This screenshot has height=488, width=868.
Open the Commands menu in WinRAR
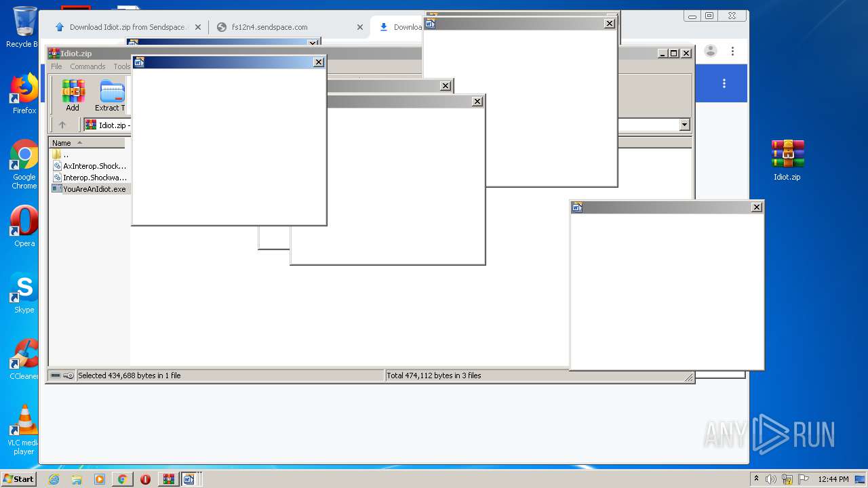pos(87,66)
